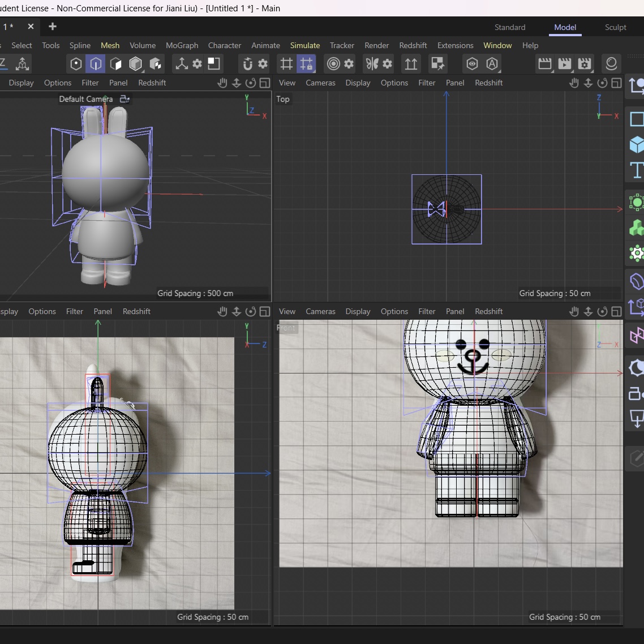Open Panel menu in side viewport
The width and height of the screenshot is (644, 644).
tap(102, 312)
